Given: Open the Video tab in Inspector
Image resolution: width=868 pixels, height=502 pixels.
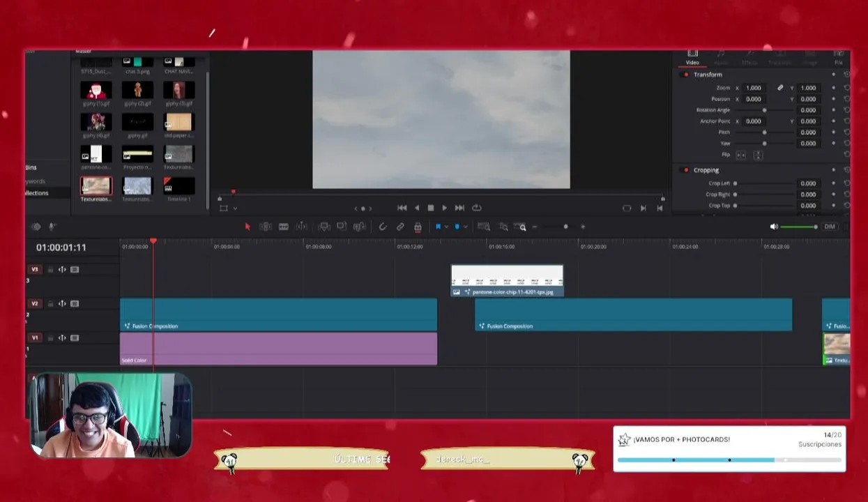Looking at the screenshot, I should click(692, 57).
